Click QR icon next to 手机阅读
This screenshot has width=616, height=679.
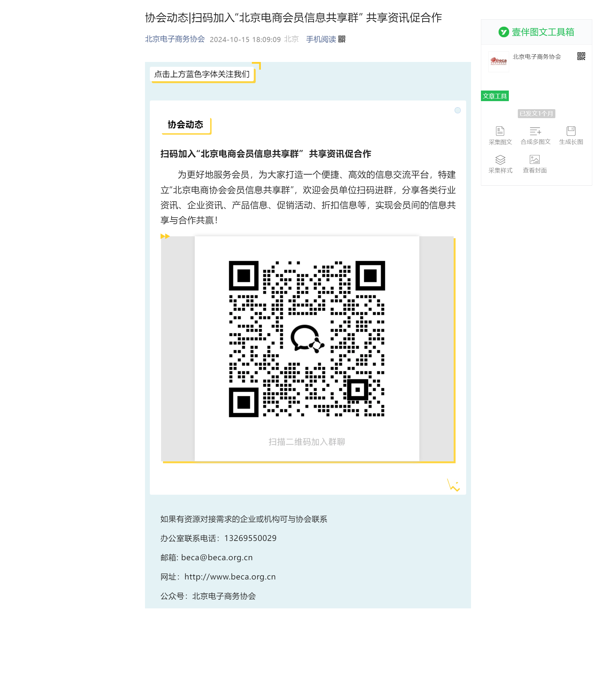[x=342, y=39]
